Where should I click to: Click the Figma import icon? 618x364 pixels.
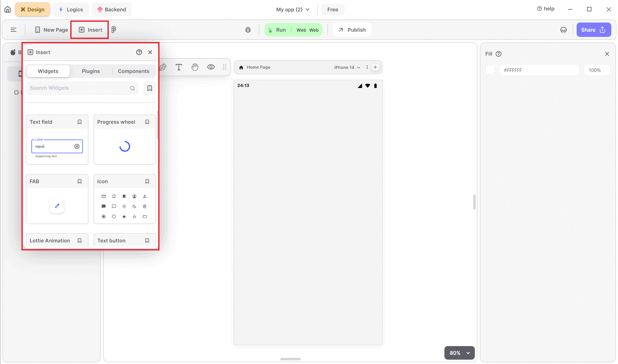pyautogui.click(x=114, y=30)
